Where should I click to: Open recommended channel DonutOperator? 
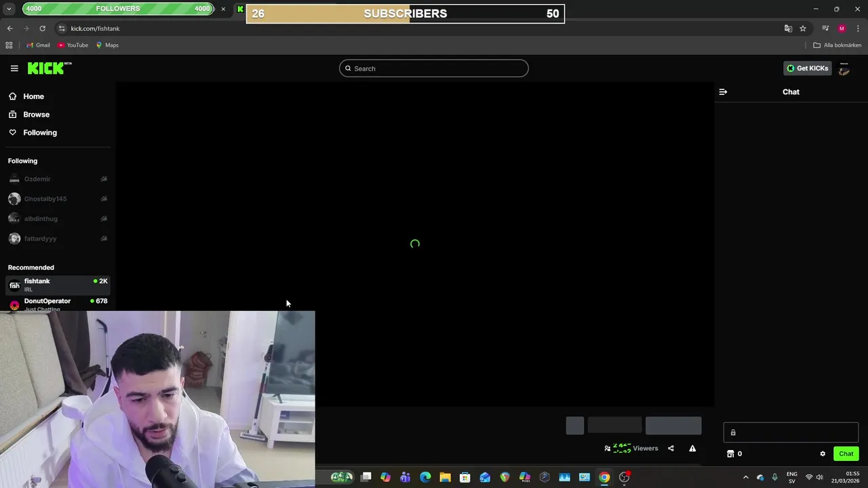[x=58, y=304]
